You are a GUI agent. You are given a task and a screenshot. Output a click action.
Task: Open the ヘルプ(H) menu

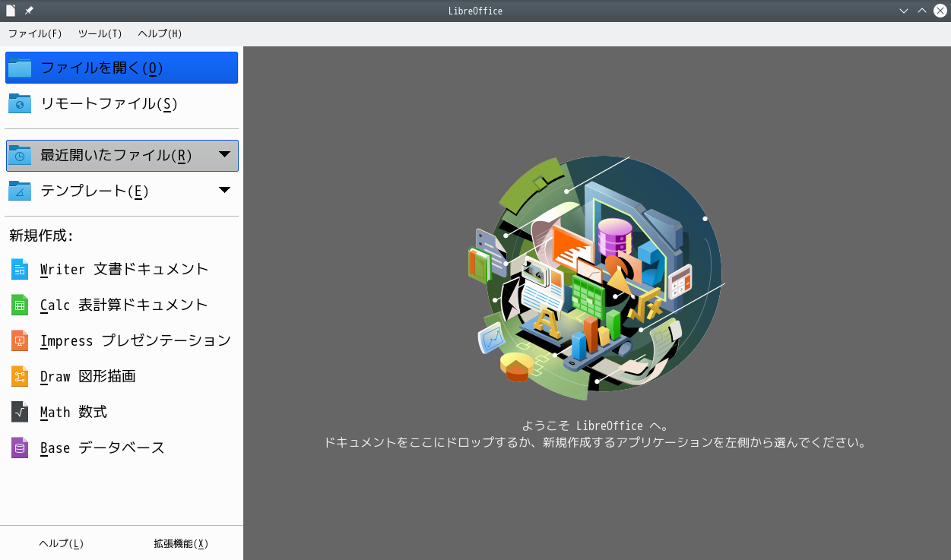pos(160,33)
